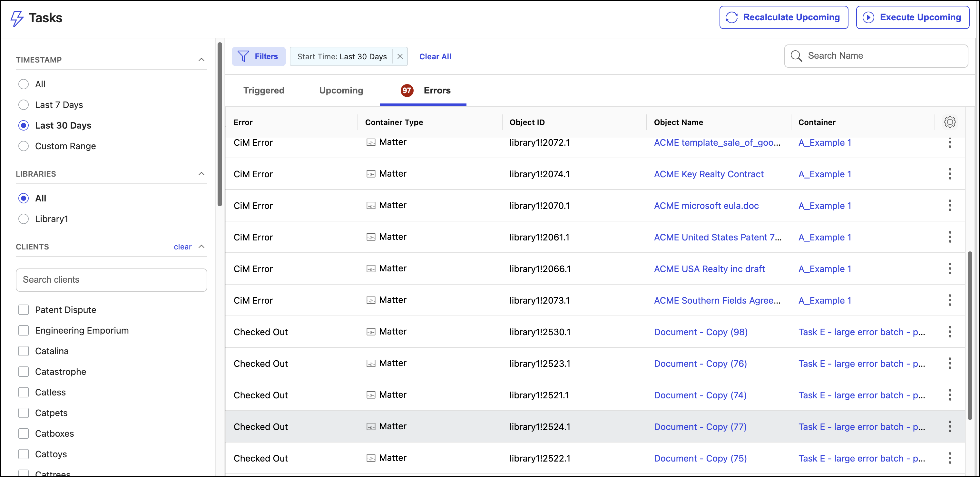Select the All timestamp radio button
The width and height of the screenshot is (980, 477).
click(24, 84)
